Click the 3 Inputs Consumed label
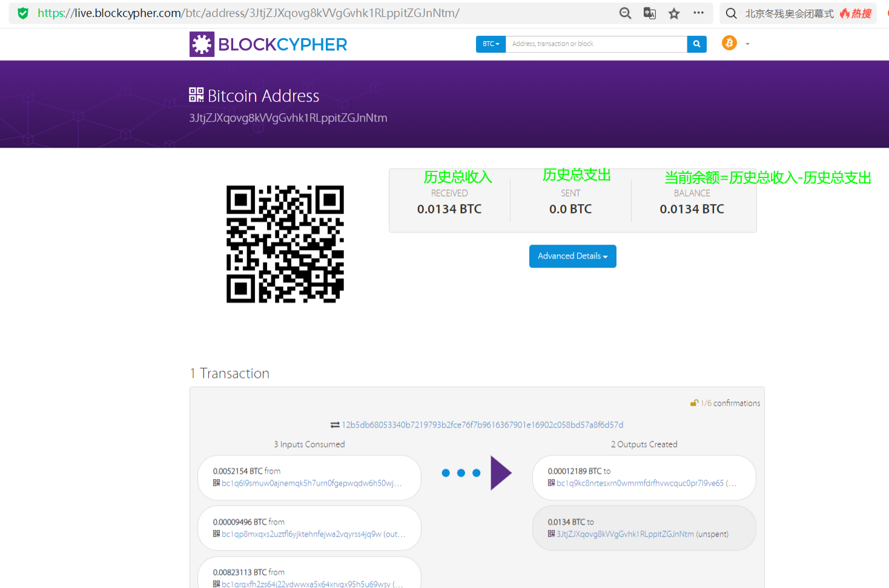This screenshot has width=889, height=588. 309,444
